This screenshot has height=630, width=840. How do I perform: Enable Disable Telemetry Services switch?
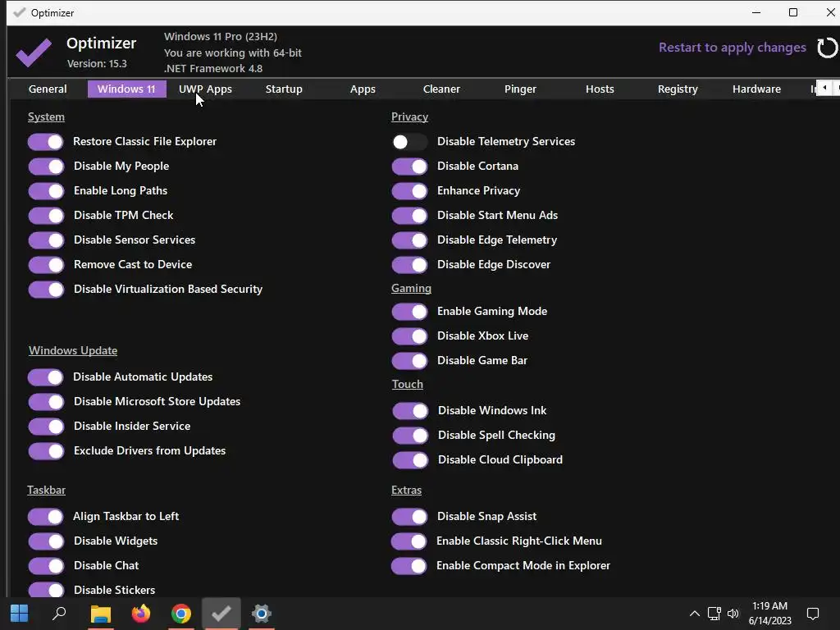click(x=410, y=142)
